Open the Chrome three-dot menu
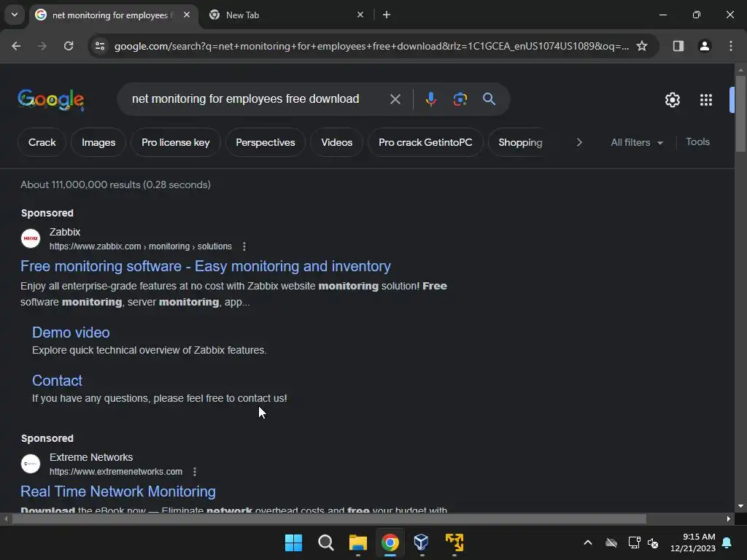 tap(731, 46)
